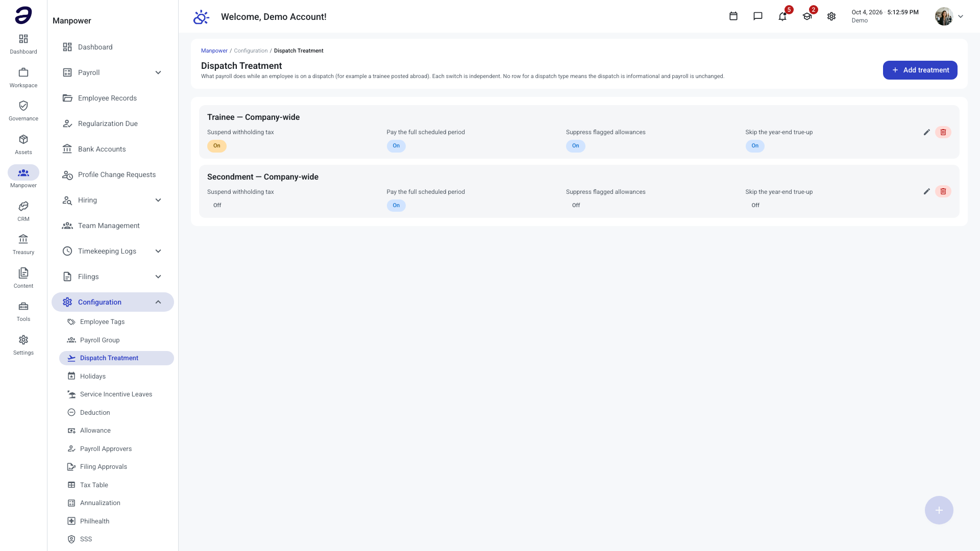Viewport: 980px width, 551px height.
Task: Follow the Manpower breadcrumb link
Action: [x=214, y=51]
